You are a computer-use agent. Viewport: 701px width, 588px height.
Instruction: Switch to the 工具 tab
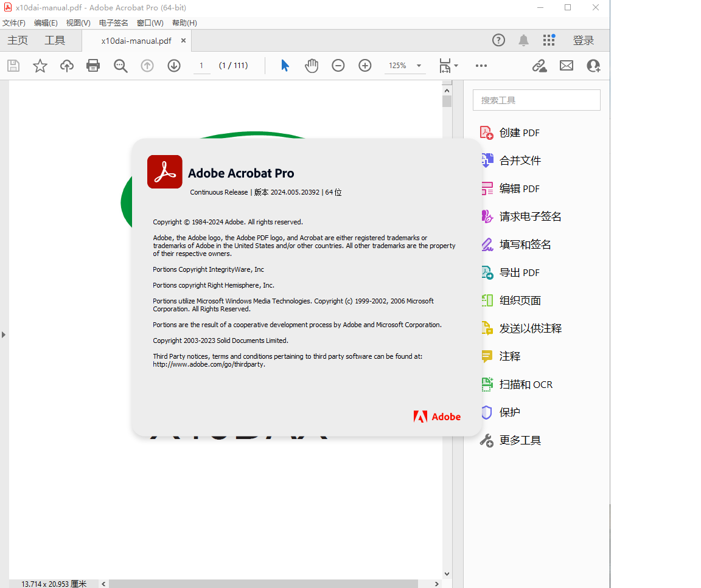pyautogui.click(x=55, y=40)
